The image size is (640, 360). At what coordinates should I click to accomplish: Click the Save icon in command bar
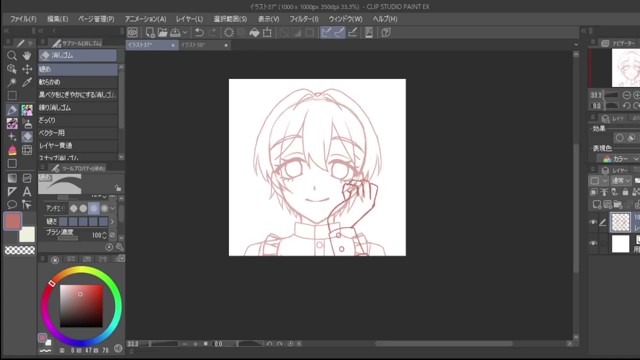[x=176, y=33]
